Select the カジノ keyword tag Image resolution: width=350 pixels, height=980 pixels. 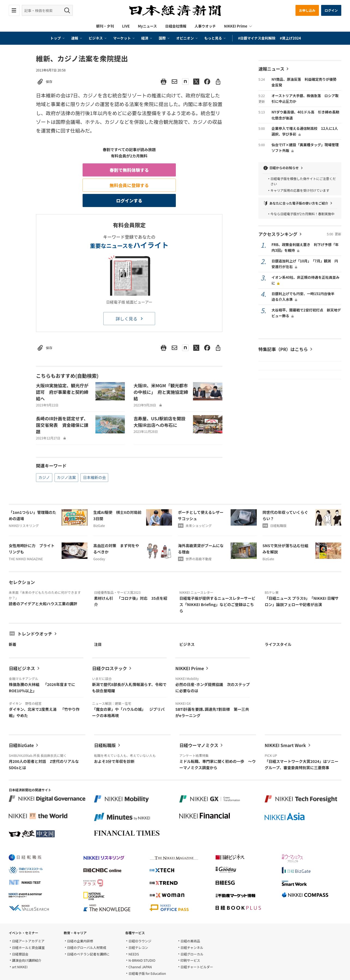pos(44,477)
